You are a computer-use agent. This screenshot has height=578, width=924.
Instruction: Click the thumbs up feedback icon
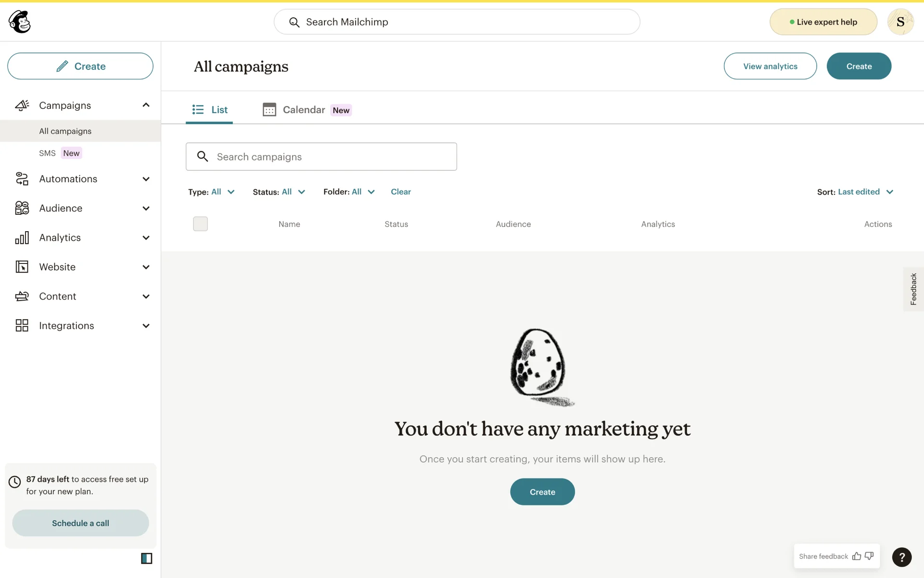(857, 556)
